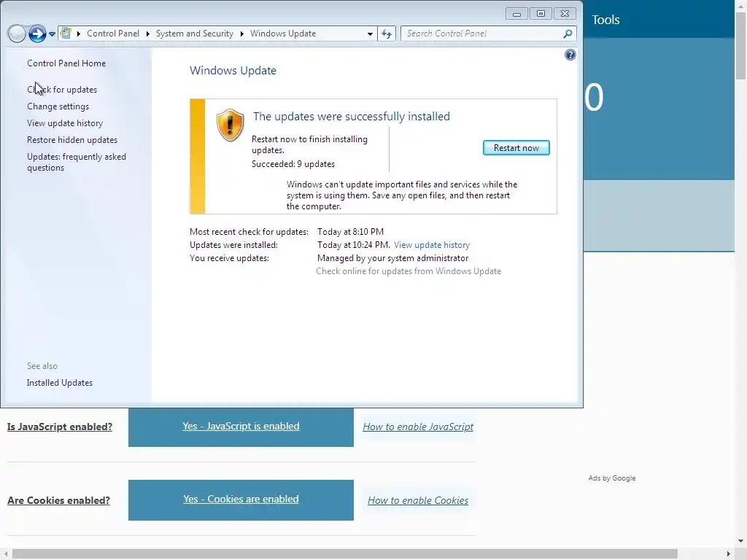This screenshot has height=560, width=747.
Task: Select System and Security breadcrumb
Action: coord(194,34)
